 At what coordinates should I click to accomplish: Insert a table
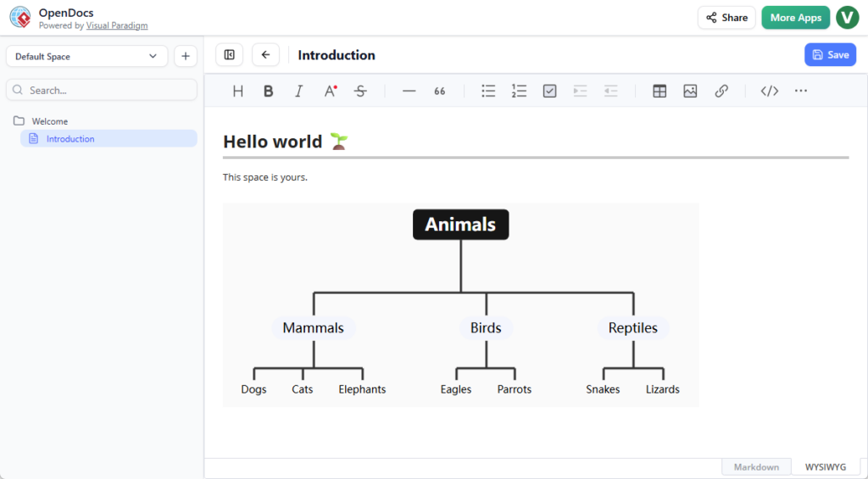pyautogui.click(x=659, y=91)
